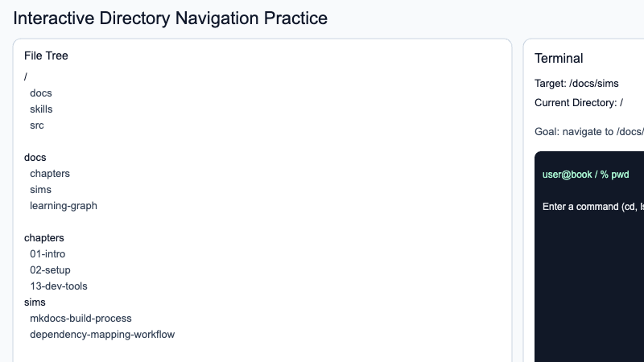Viewport: 644px width, 362px height.
Task: Open the learning-graph folder entry
Action: click(64, 206)
